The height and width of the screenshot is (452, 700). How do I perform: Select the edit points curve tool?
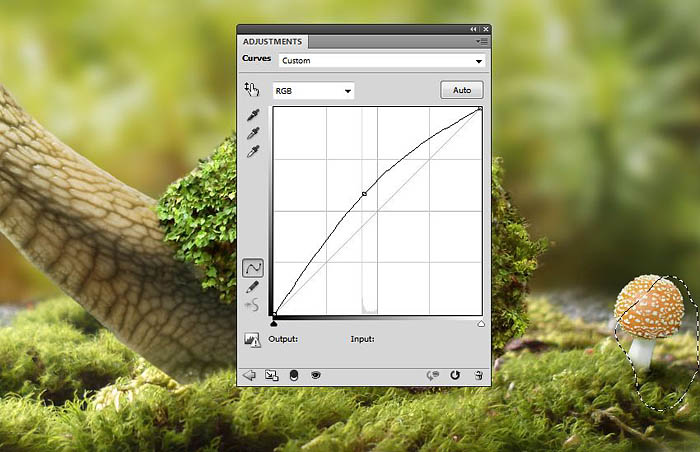254,268
